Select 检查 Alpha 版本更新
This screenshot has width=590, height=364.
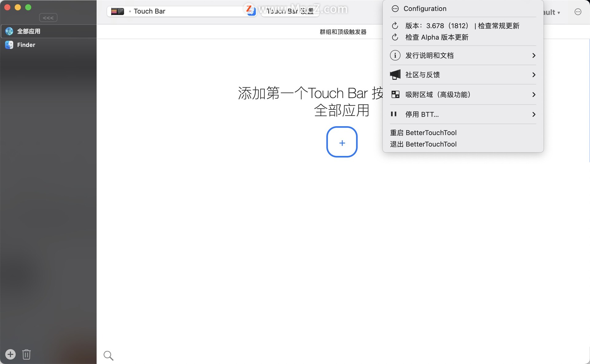[437, 37]
